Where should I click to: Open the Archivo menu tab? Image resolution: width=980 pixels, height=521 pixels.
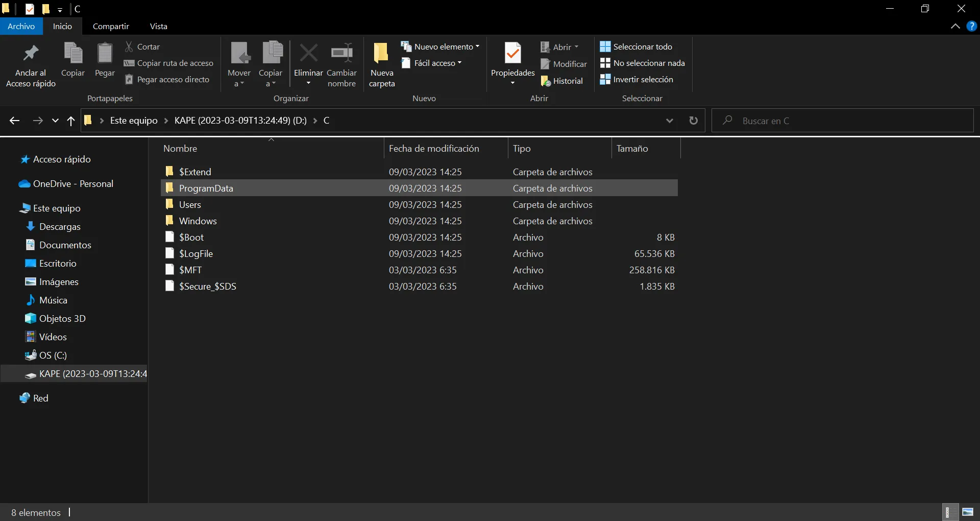pyautogui.click(x=21, y=26)
